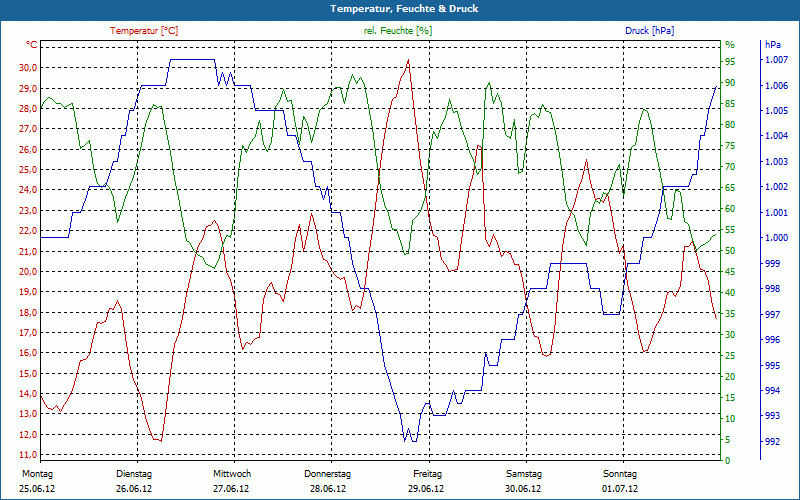This screenshot has height=500, width=800.
Task: Click the '26,0' temperature axis value
Action: point(29,149)
